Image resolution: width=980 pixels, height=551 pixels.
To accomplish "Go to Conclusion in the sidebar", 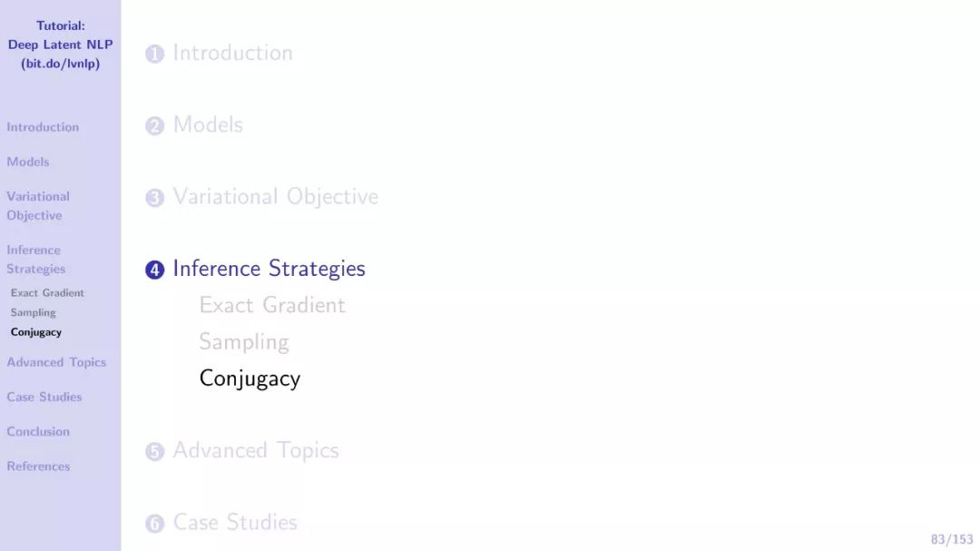I will point(38,431).
